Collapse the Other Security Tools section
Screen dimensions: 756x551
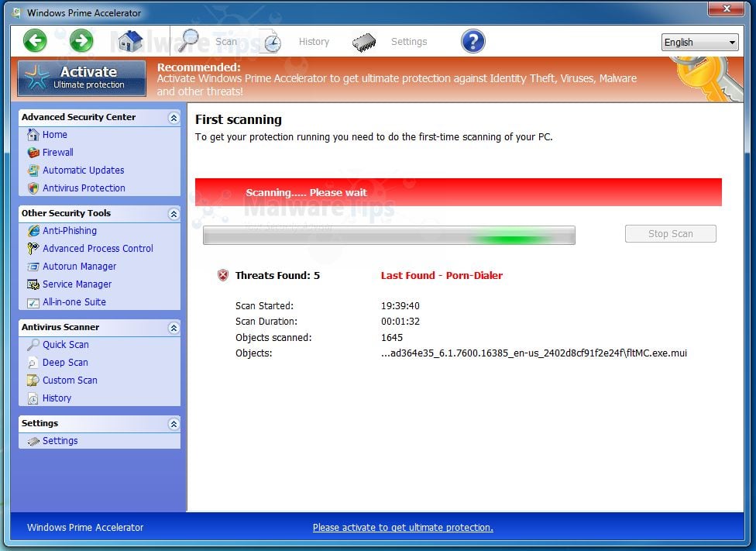click(x=174, y=214)
